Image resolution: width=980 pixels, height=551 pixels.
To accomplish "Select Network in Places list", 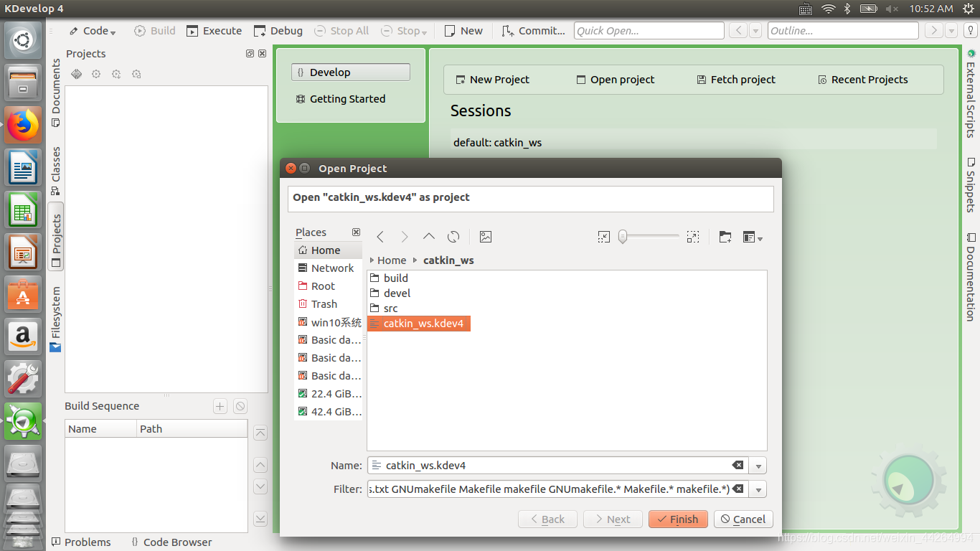I will 328,268.
